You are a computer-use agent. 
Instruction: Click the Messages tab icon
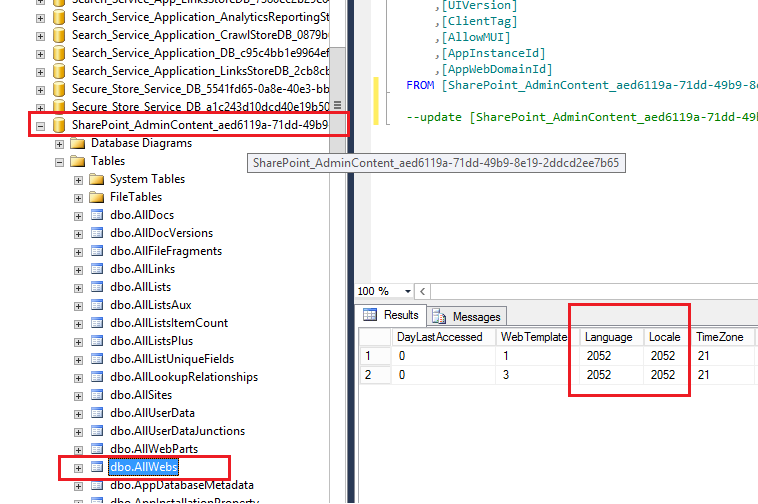pos(439,317)
